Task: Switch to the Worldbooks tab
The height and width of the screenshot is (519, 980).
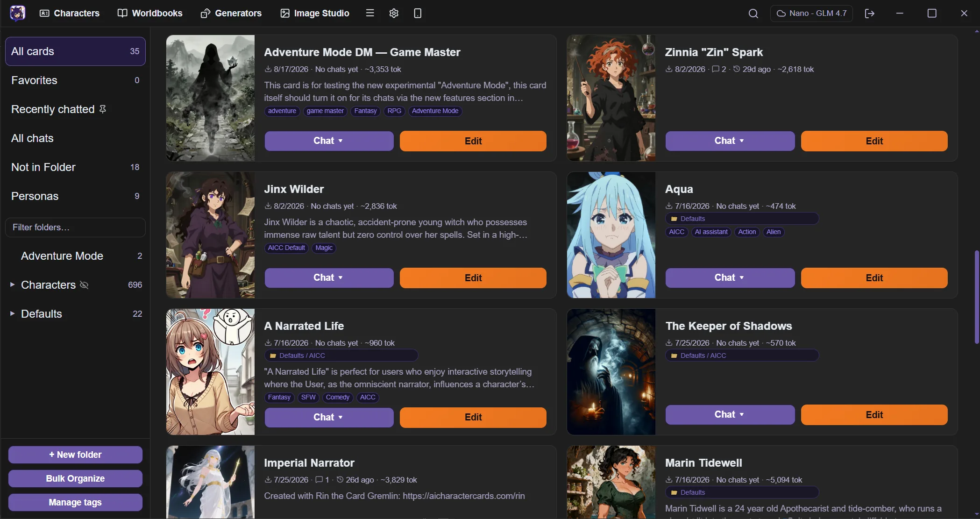Action: [150, 13]
